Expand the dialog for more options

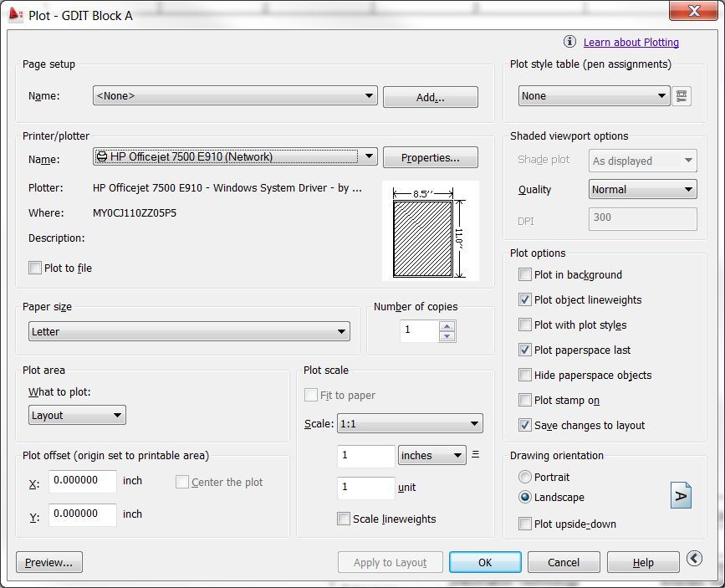point(693,559)
